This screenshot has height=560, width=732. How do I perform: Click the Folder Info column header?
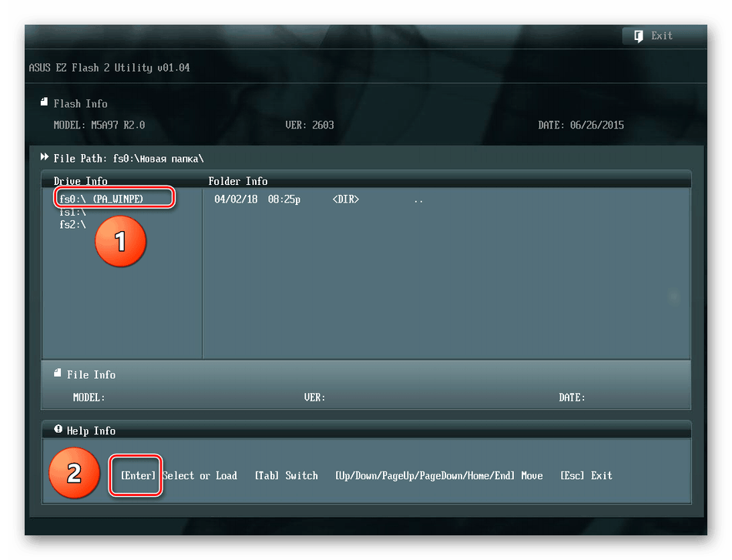click(237, 181)
